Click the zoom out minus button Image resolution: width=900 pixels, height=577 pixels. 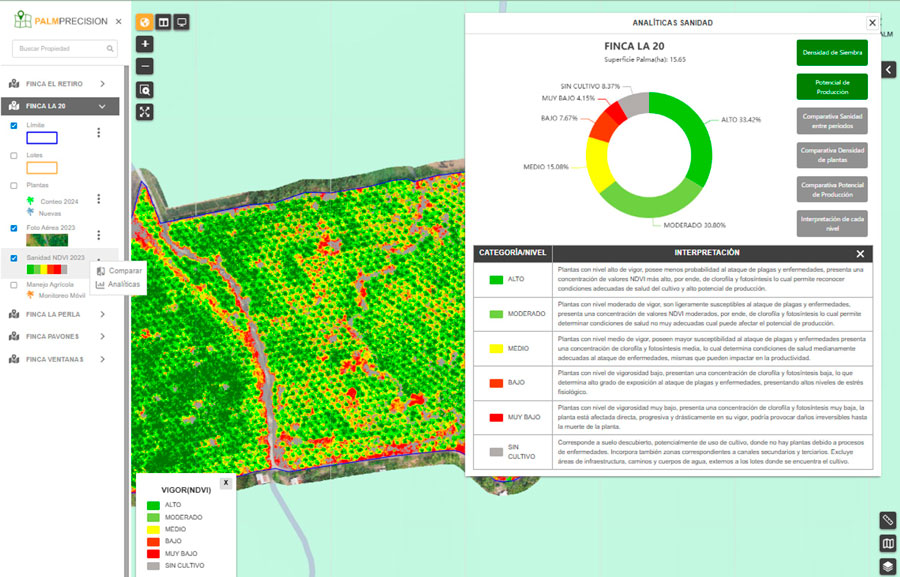pos(145,66)
